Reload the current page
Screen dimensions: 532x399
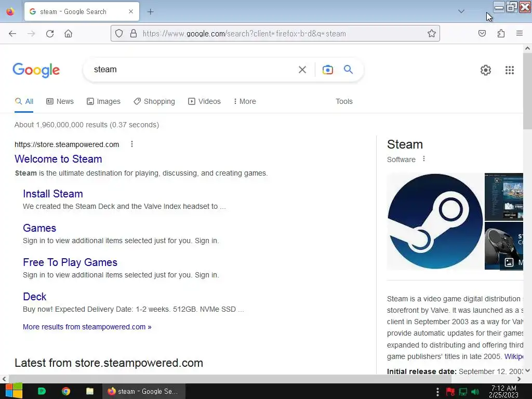pyautogui.click(x=50, y=34)
